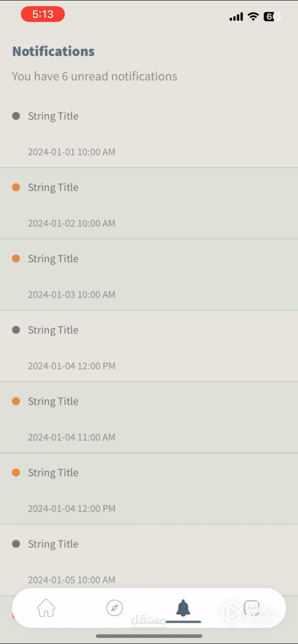This screenshot has height=644, width=298.
Task: Tap the gray dot on the 2024-01-01 notification
Action: coord(16,116)
